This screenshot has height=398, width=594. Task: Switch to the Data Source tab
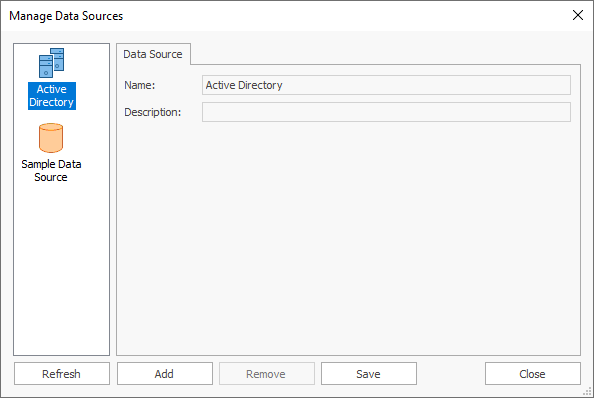click(153, 54)
